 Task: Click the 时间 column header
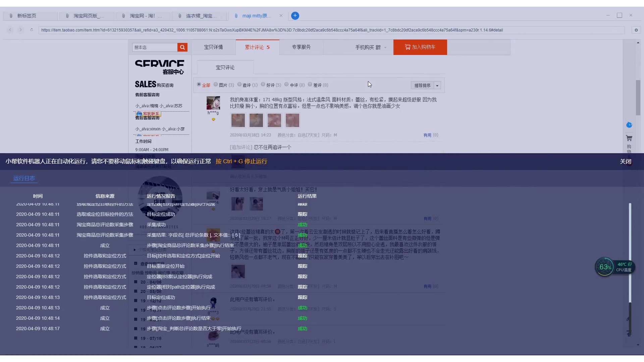point(38,196)
